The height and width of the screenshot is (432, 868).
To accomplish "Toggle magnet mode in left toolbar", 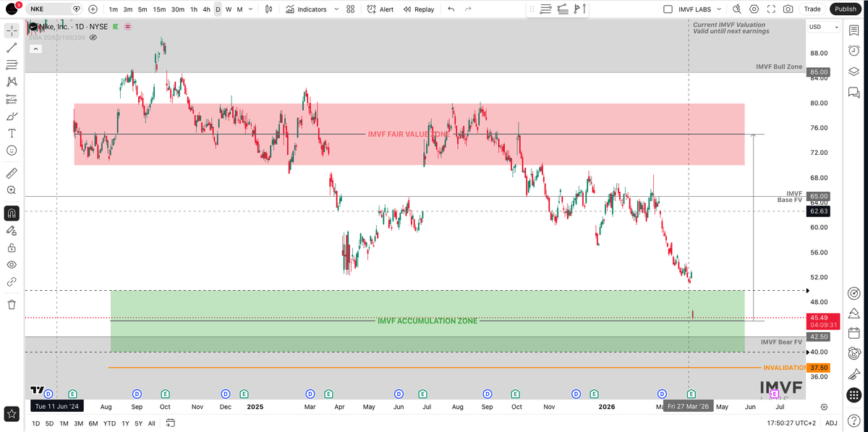I will coord(12,213).
